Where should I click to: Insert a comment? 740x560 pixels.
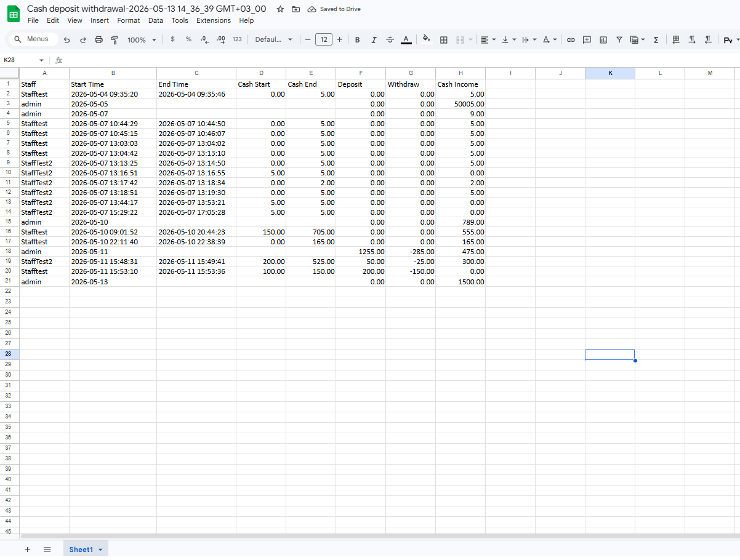coord(587,39)
